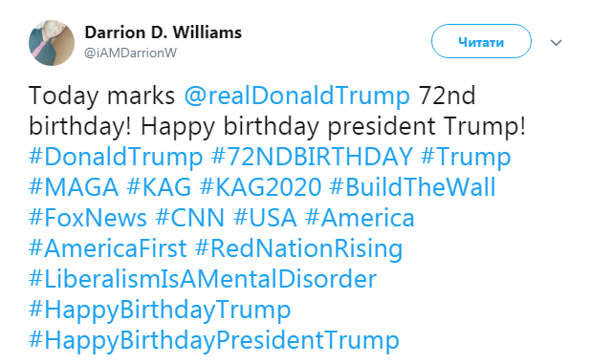Click the Читати follow button

pos(481,41)
